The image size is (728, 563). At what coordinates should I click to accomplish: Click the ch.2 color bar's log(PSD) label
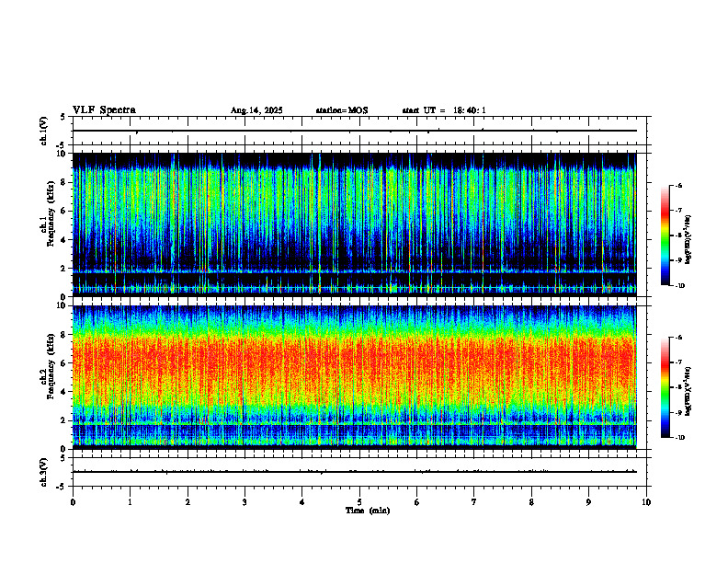pos(688,391)
